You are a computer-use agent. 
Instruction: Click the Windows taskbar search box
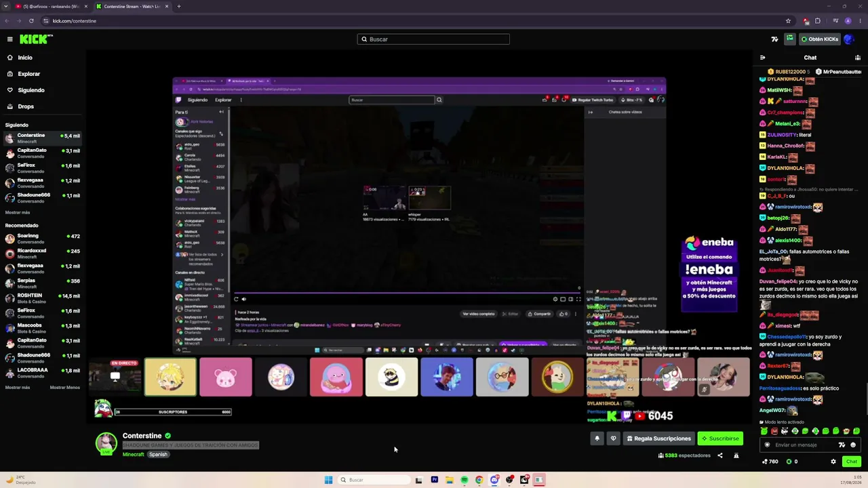click(x=374, y=480)
